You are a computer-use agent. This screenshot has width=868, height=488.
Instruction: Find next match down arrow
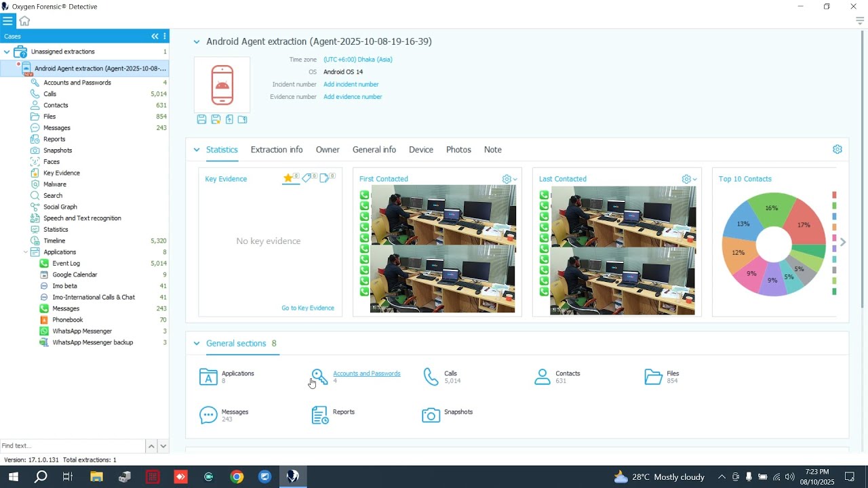[x=163, y=446]
